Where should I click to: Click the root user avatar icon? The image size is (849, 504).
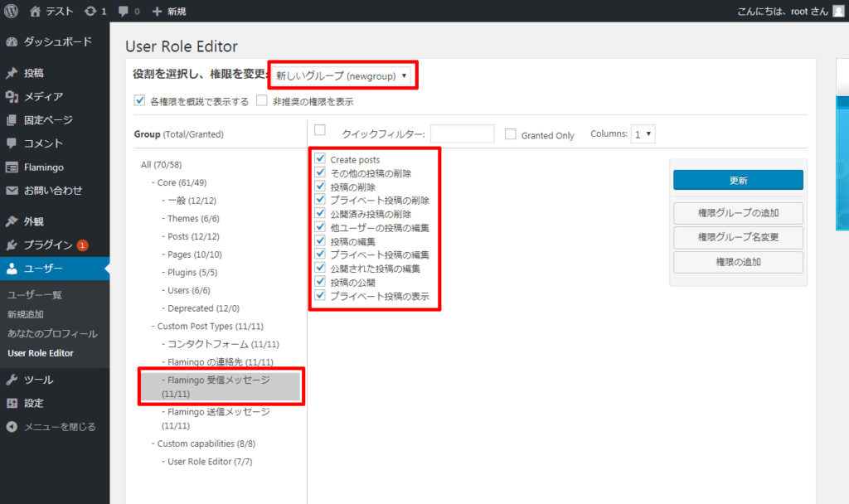tap(838, 11)
